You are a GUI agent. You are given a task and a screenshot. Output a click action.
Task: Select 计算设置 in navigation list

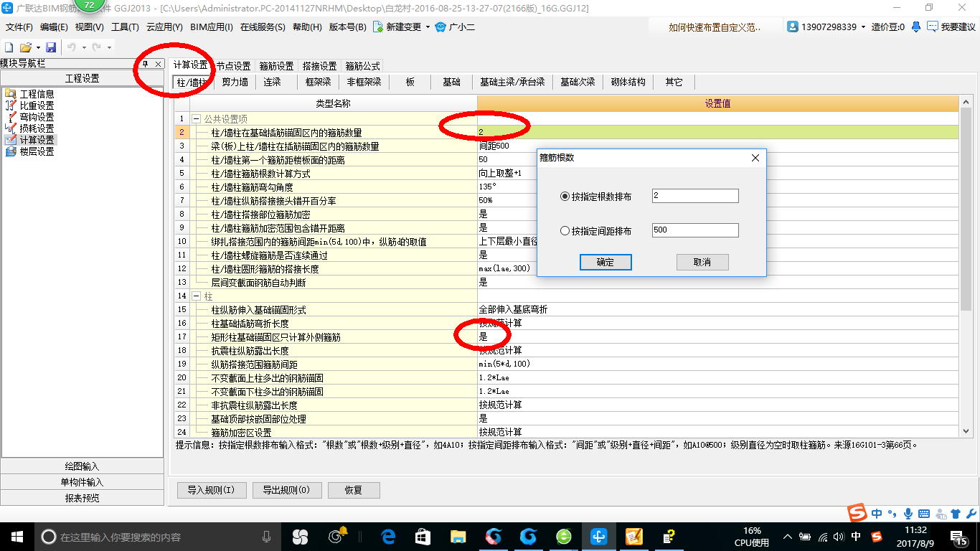37,140
